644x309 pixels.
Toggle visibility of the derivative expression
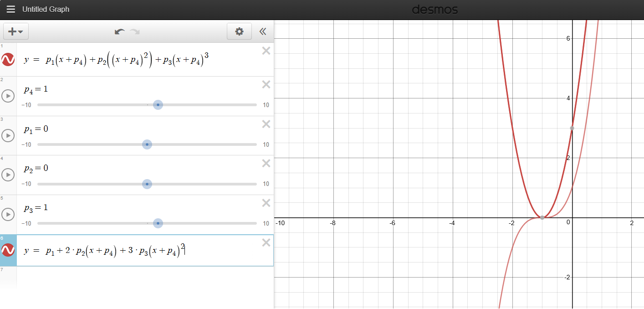pyautogui.click(x=8, y=250)
